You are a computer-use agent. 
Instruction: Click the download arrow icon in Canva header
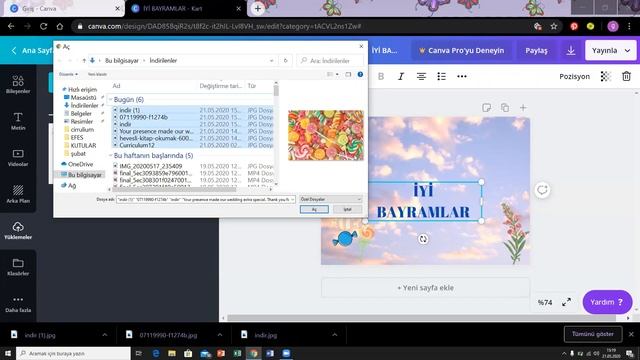571,51
